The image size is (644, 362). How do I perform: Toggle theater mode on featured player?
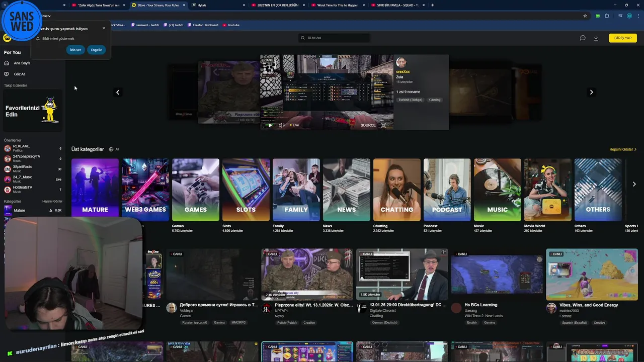coord(383,125)
